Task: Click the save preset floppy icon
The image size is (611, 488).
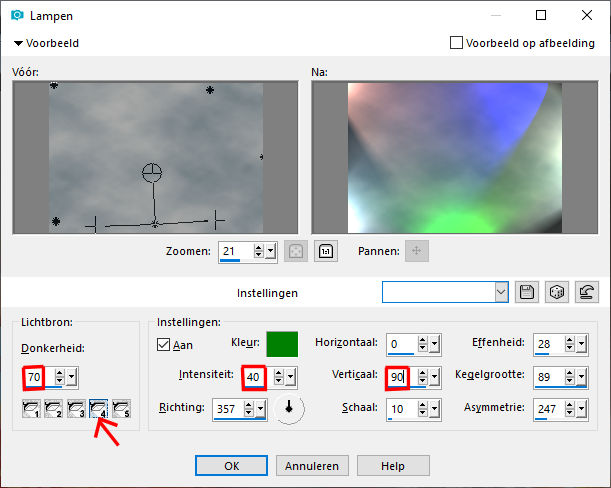Action: [x=527, y=292]
